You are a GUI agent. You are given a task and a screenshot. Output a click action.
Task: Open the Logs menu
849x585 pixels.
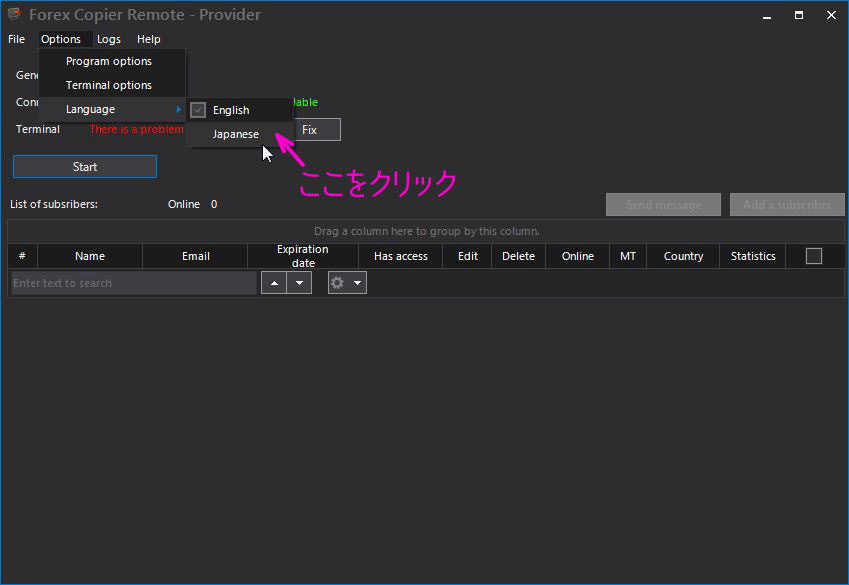point(109,39)
